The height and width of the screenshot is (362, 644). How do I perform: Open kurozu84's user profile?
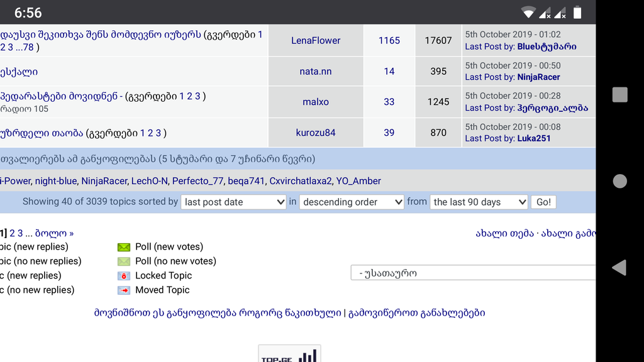(316, 133)
